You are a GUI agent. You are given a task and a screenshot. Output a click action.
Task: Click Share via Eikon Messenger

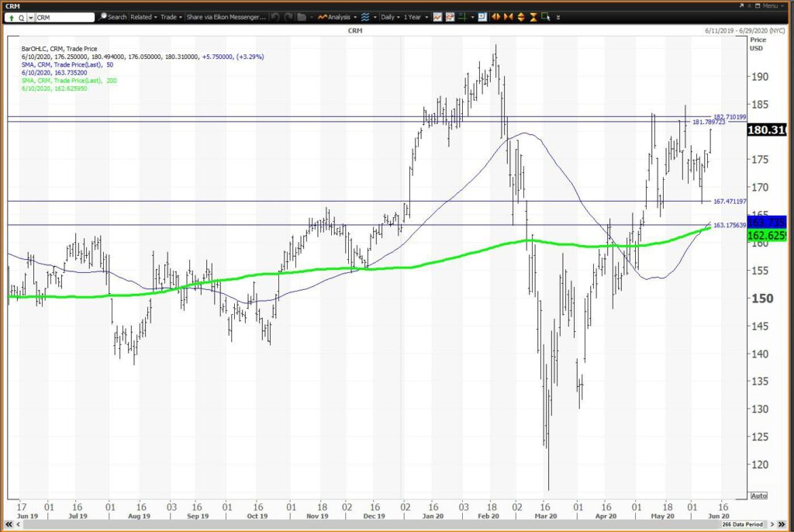tap(226, 17)
